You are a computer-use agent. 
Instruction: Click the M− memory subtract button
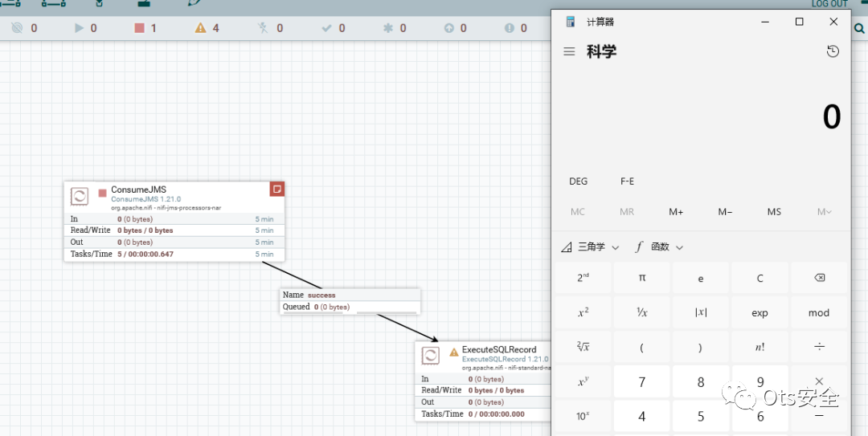(725, 212)
